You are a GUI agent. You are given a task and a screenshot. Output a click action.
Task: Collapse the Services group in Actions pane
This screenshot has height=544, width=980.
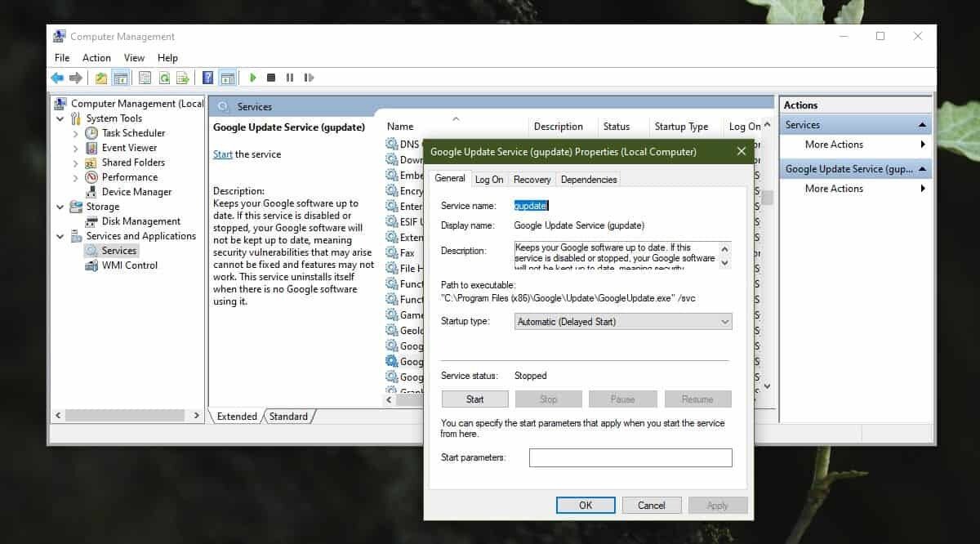[x=924, y=124]
